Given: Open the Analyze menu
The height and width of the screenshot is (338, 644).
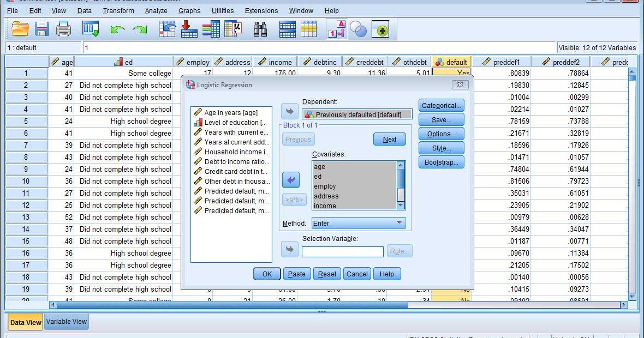Looking at the screenshot, I should [156, 10].
